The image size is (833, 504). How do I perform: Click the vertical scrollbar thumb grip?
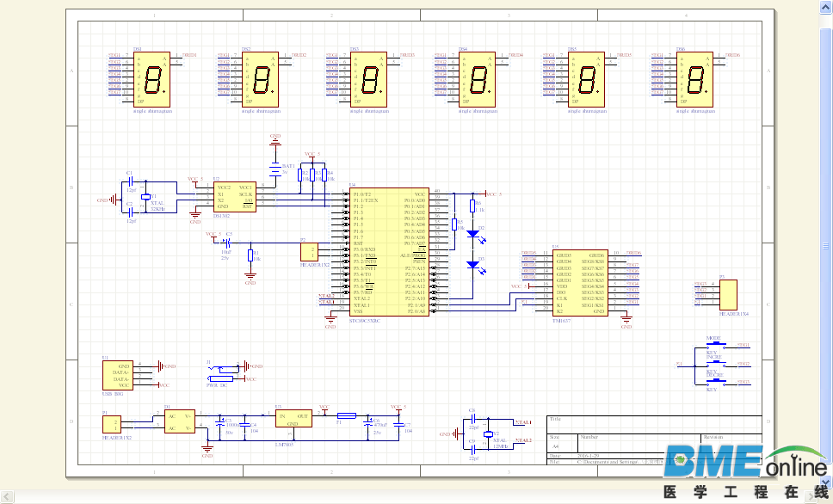[x=826, y=246]
